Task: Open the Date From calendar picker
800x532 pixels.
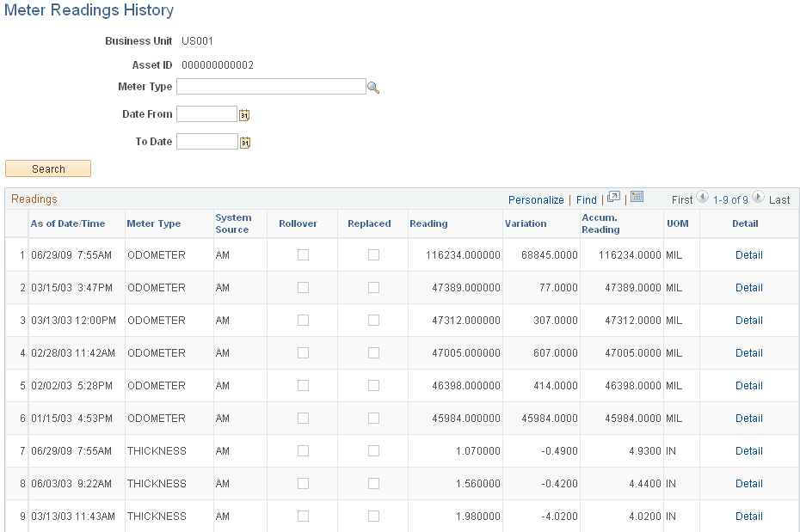Action: tap(243, 113)
